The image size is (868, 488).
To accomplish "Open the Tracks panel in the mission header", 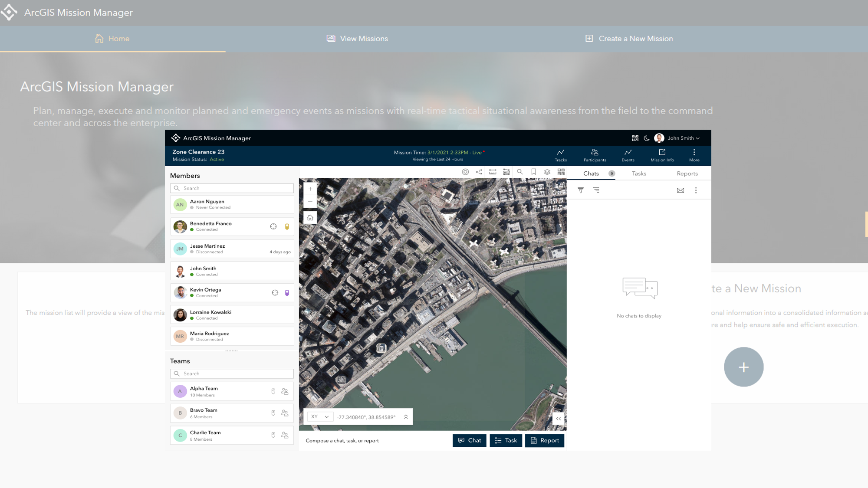I will point(560,155).
